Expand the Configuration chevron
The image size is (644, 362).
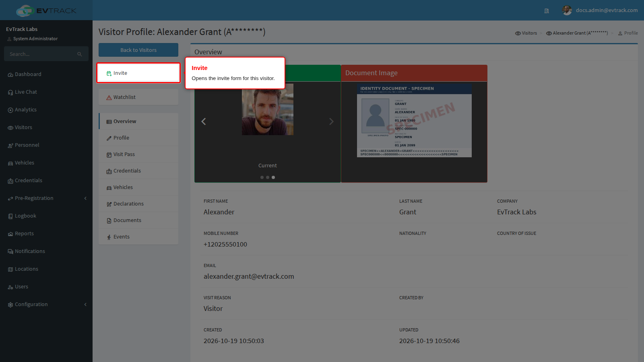point(85,304)
